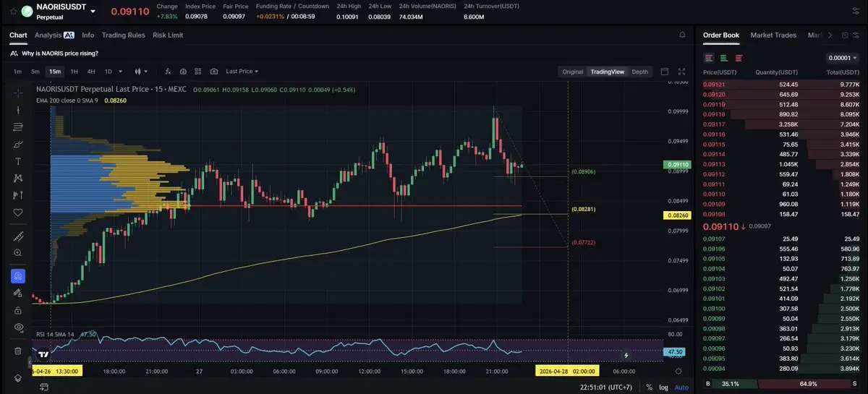Switch to the 4H timeframe
Image resolution: width=868 pixels, height=394 pixels.
coord(91,72)
